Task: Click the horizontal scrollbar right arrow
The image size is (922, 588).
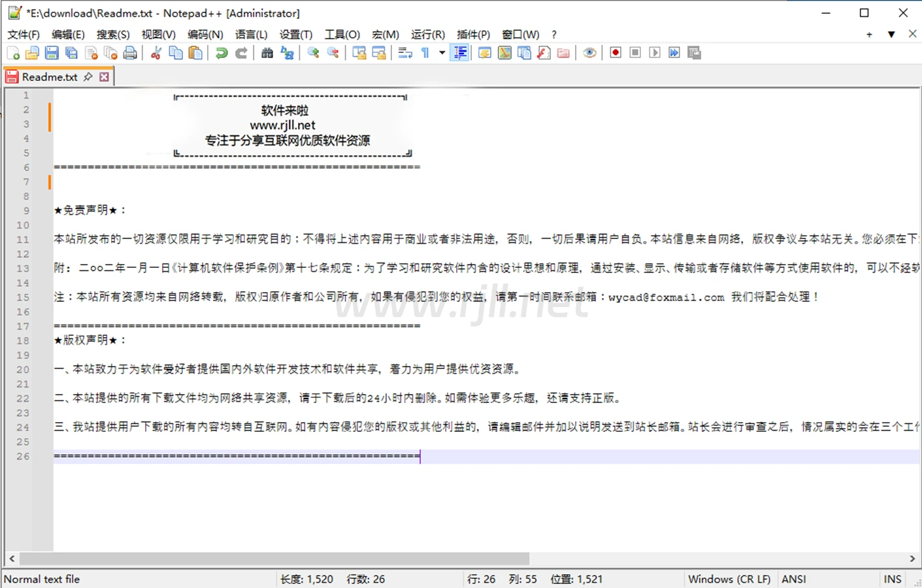Action: pyautogui.click(x=912, y=559)
